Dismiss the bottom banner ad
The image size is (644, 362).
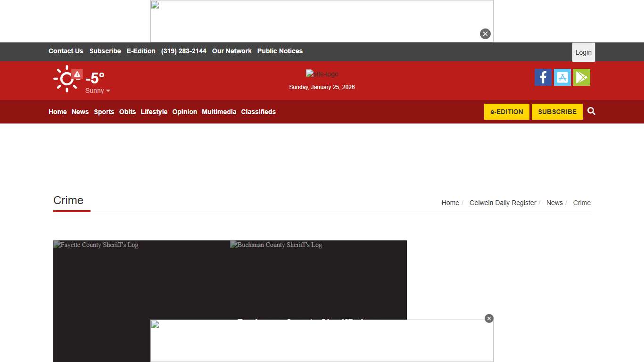tap(489, 319)
